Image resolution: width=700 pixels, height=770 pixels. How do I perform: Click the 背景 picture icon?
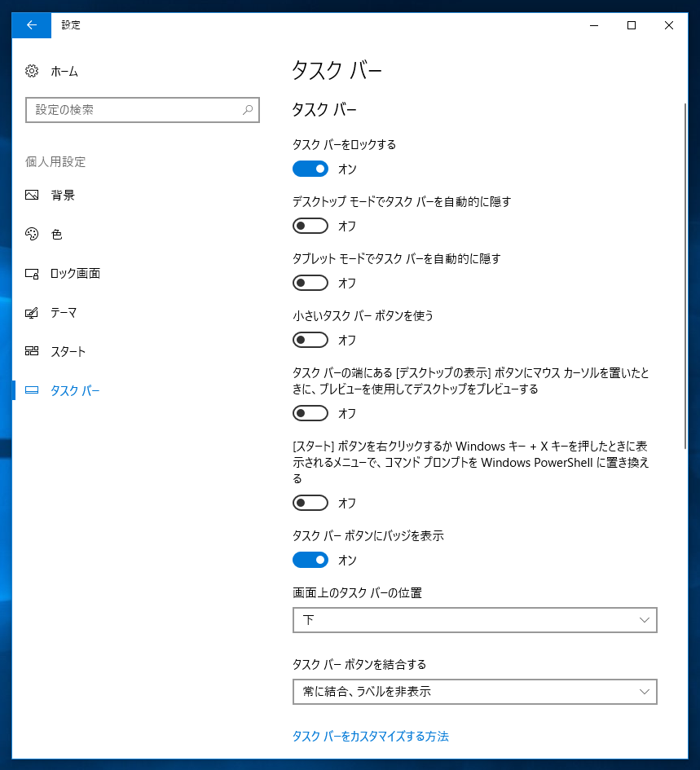[32, 195]
